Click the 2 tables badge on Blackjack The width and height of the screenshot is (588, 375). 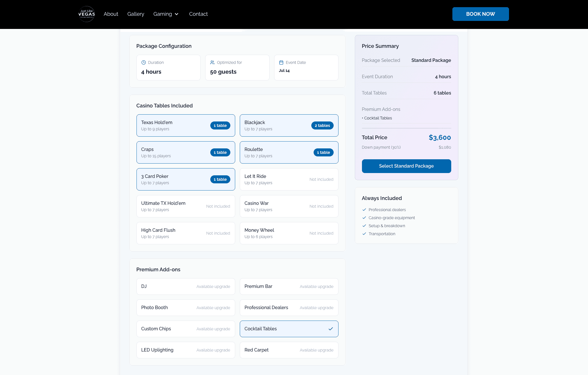[322, 125]
